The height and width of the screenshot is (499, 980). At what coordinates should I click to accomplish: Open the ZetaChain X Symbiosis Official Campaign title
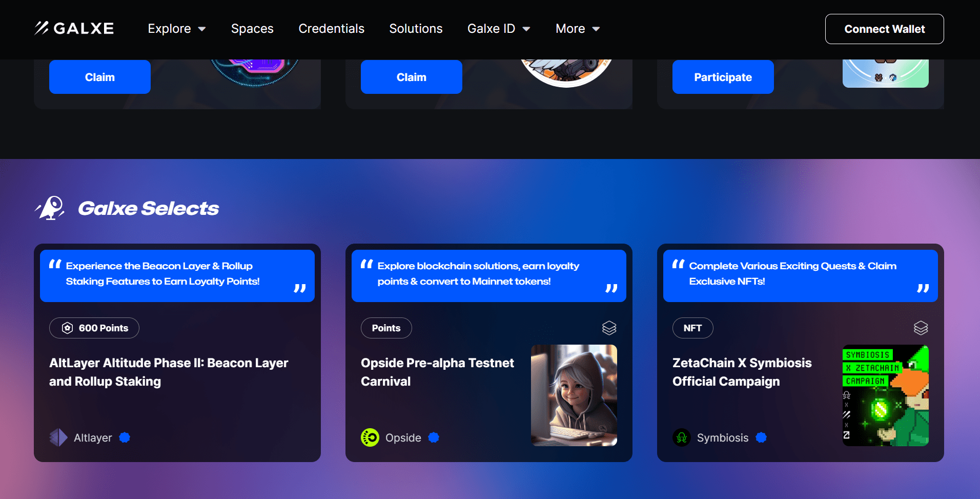point(742,372)
